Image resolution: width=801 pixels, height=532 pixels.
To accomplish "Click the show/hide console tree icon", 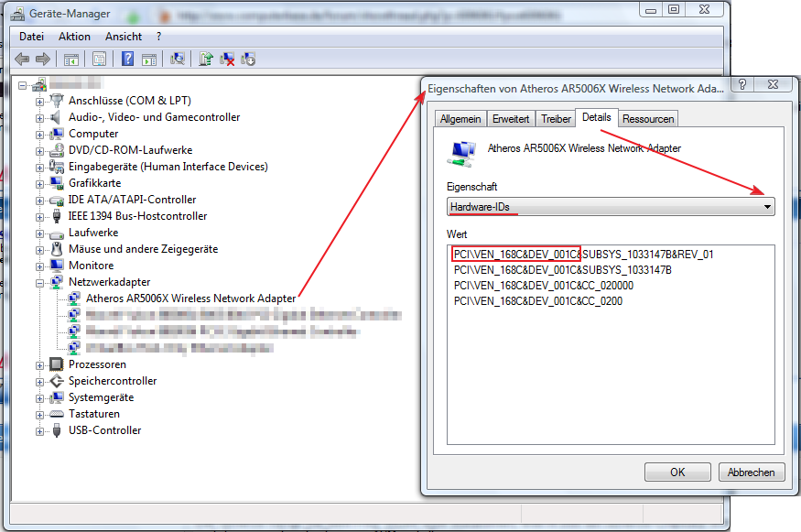I will pos(71,60).
